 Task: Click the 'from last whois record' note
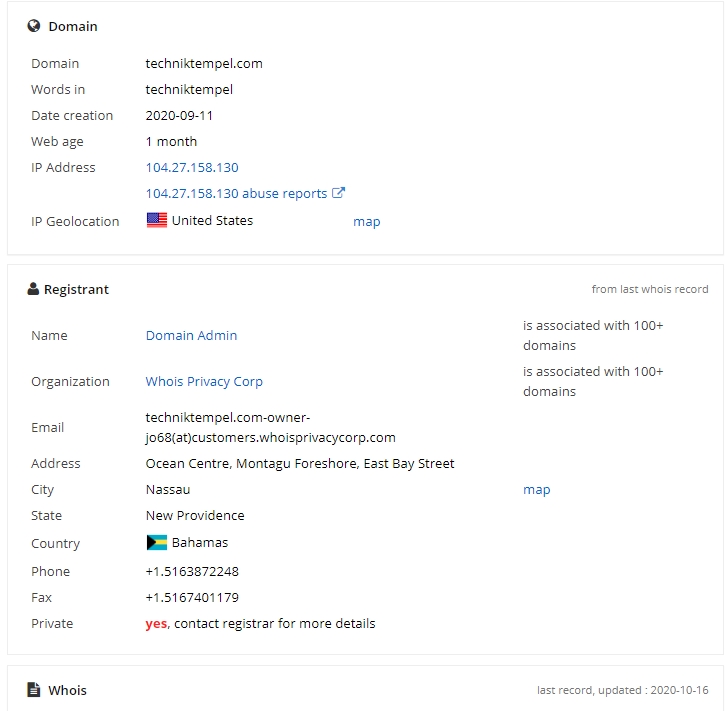[650, 289]
